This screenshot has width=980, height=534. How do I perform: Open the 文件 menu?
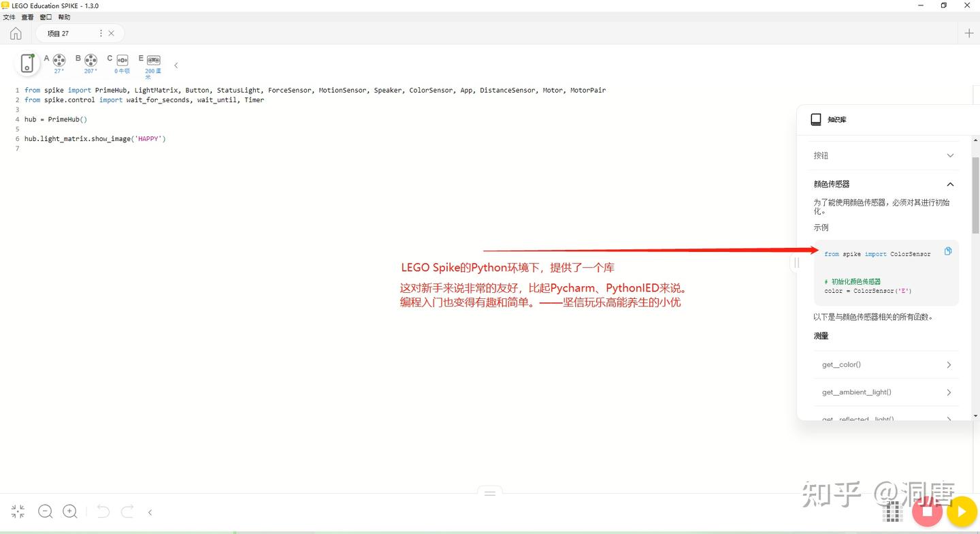point(10,17)
